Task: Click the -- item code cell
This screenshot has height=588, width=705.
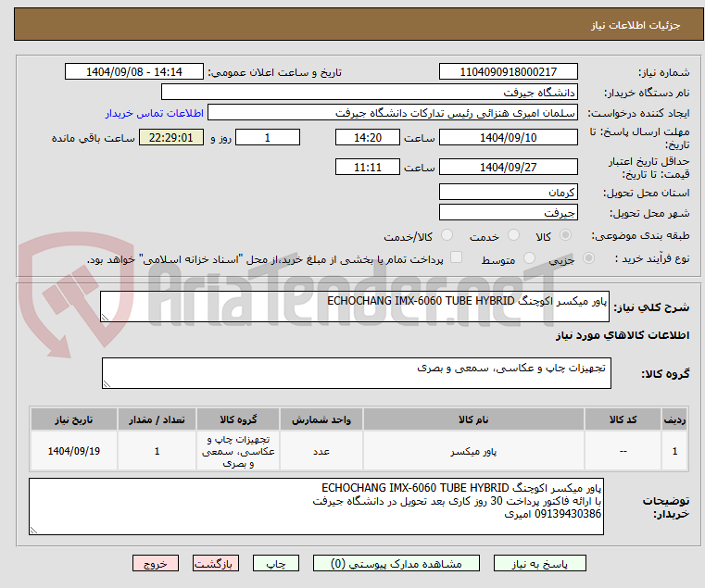Action: click(x=623, y=451)
